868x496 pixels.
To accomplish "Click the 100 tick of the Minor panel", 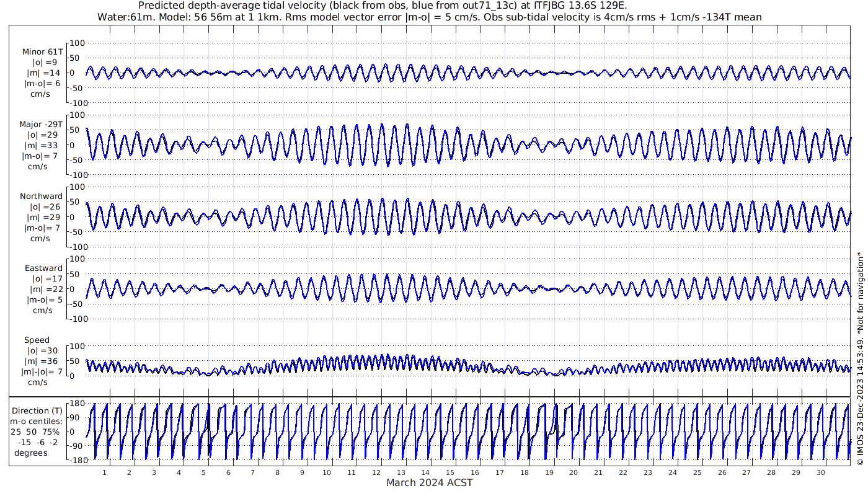I will click(77, 43).
